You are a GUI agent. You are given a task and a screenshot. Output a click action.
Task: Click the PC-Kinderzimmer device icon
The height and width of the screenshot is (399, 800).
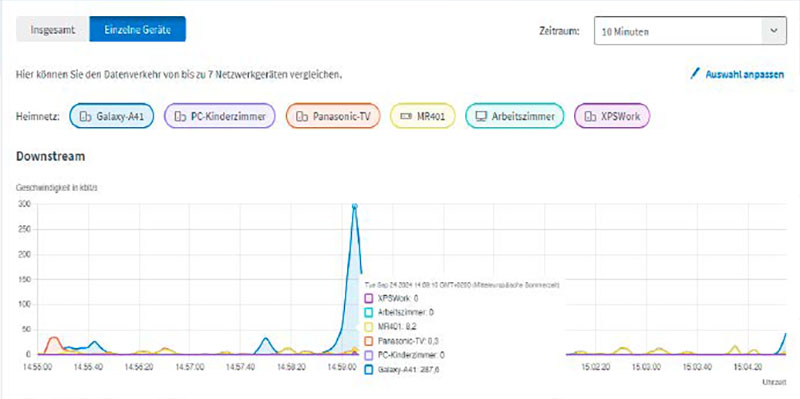180,116
